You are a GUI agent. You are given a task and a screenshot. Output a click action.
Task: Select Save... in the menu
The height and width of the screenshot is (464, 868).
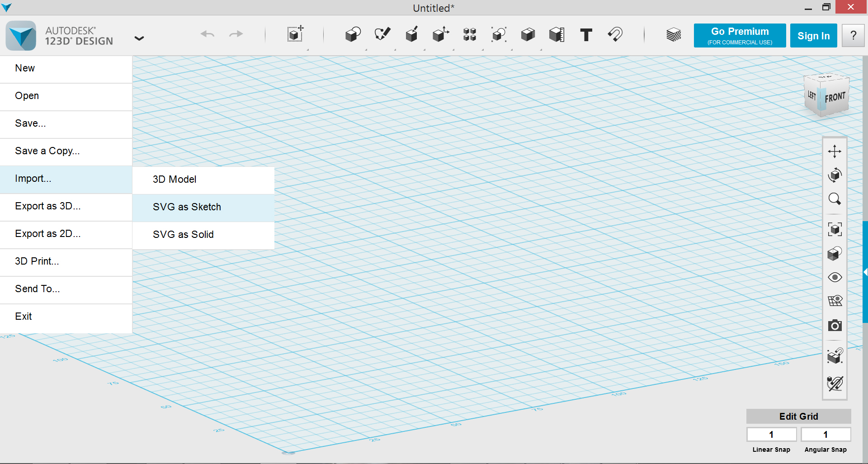tap(66, 124)
